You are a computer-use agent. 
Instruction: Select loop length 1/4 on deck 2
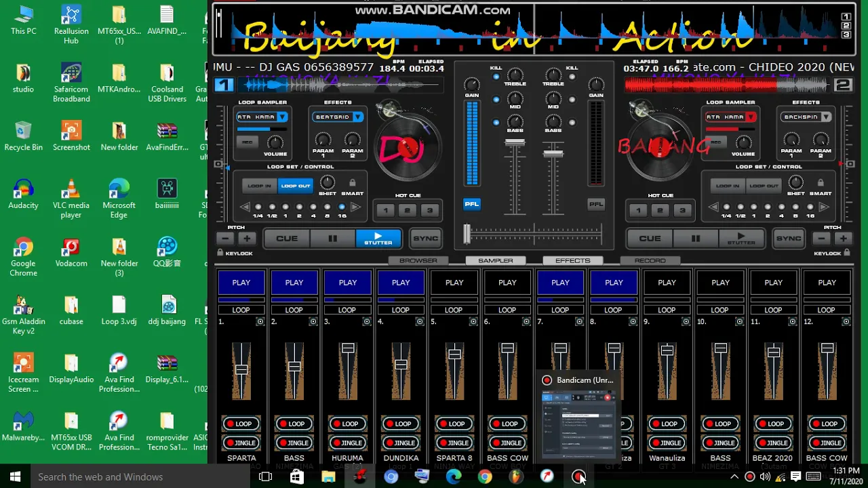pyautogui.click(x=726, y=207)
